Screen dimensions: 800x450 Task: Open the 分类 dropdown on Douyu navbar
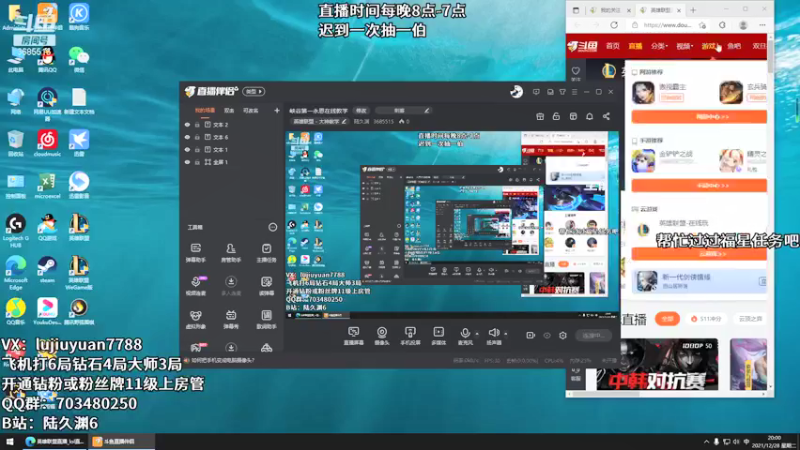pos(659,46)
